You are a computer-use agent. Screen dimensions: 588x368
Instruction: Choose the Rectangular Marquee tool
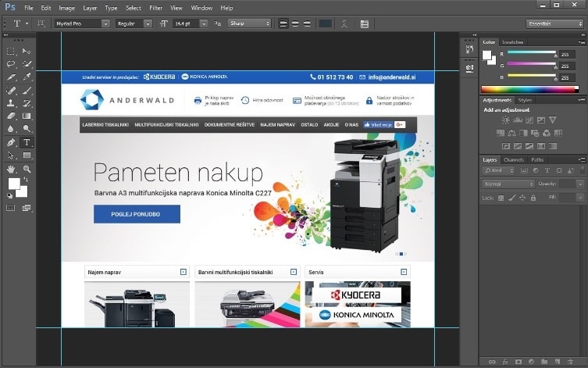[x=11, y=51]
